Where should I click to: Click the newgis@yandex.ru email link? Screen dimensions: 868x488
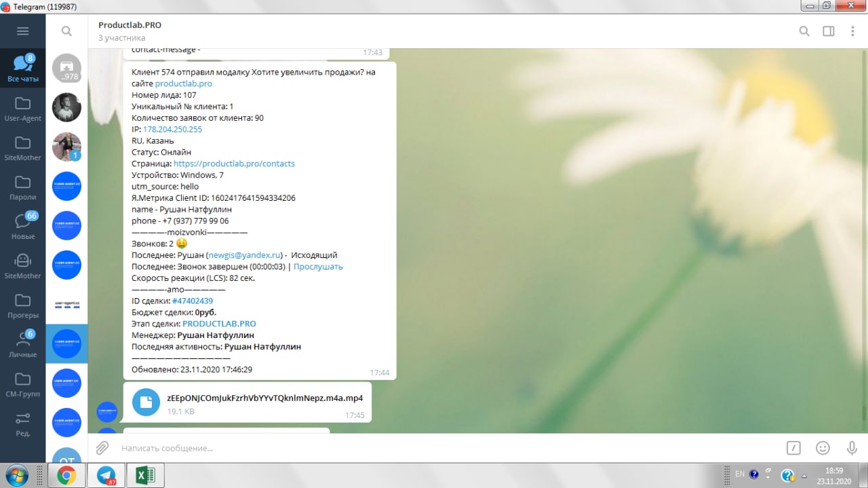[245, 255]
